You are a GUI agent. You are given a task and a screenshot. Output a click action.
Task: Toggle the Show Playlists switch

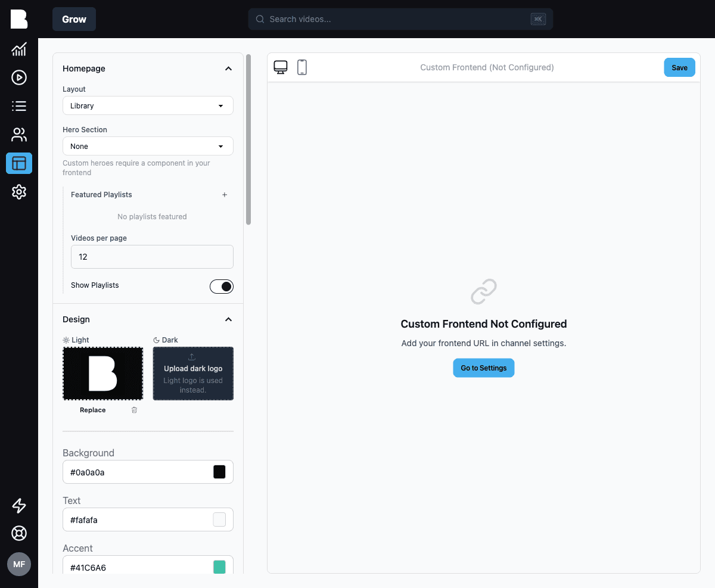(222, 287)
